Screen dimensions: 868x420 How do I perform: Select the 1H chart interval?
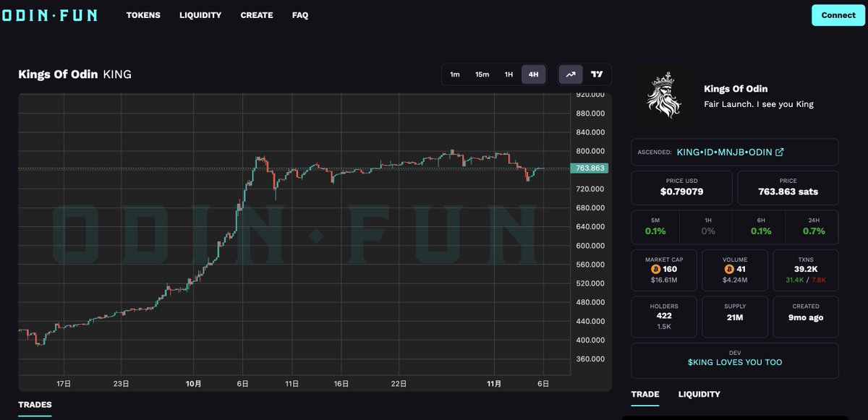click(509, 74)
